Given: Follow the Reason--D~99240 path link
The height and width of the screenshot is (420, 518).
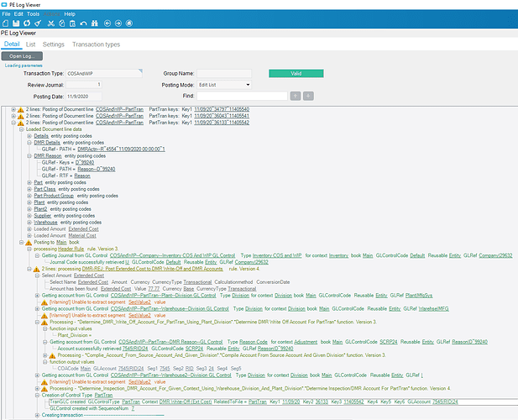Looking at the screenshot, I should 97,169.
